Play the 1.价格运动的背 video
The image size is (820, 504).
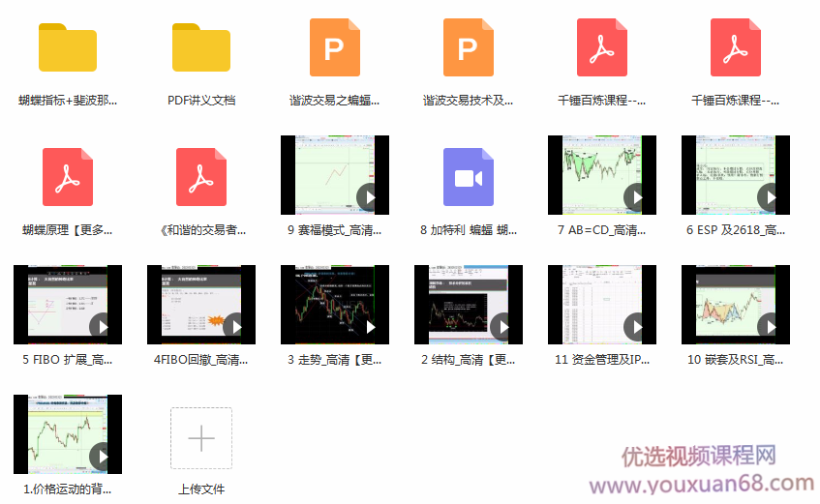[103, 457]
